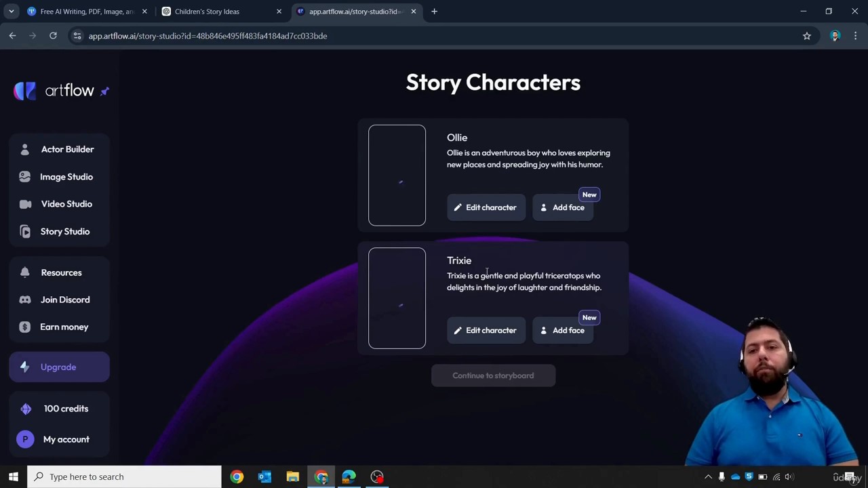This screenshot has height=488, width=868.
Task: Open My account
Action: click(59, 439)
